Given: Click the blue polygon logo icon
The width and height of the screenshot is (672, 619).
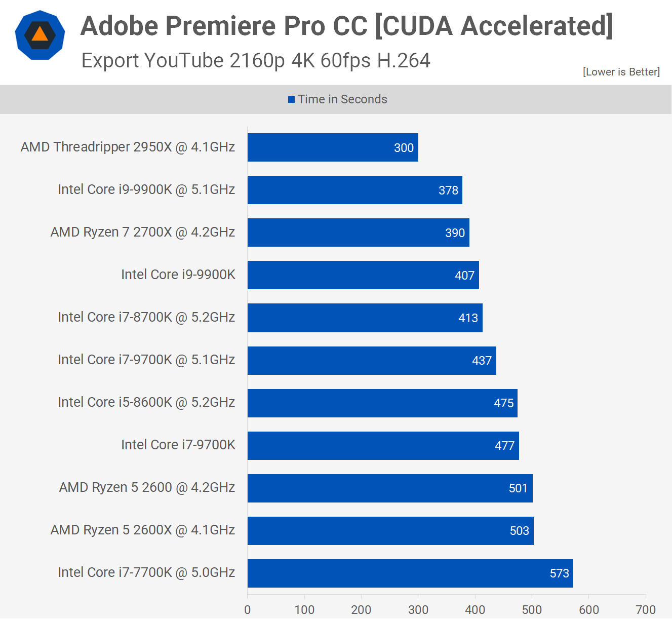Looking at the screenshot, I should coord(40,35).
